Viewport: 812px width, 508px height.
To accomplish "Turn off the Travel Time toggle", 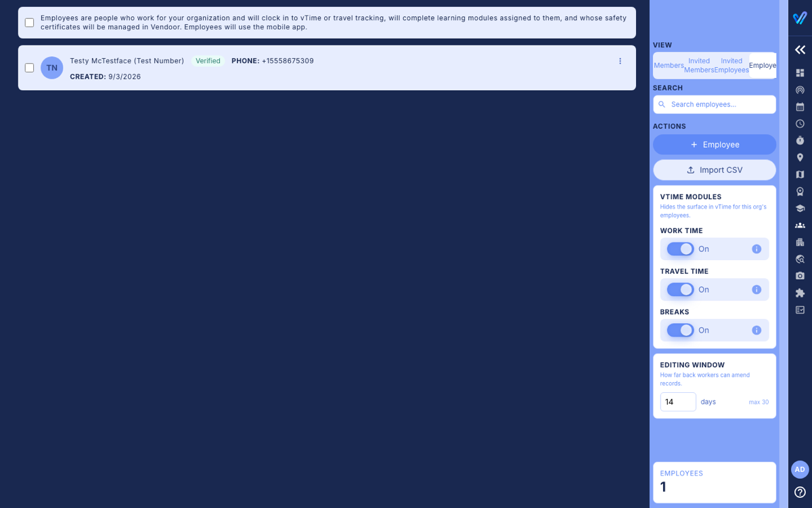I will click(x=680, y=289).
